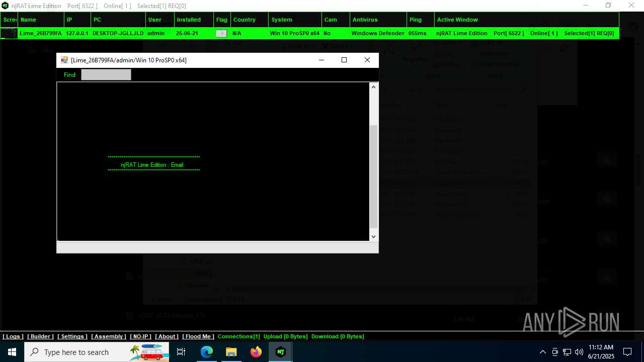Click the Flood Me button
The image size is (644, 362).
click(198, 336)
